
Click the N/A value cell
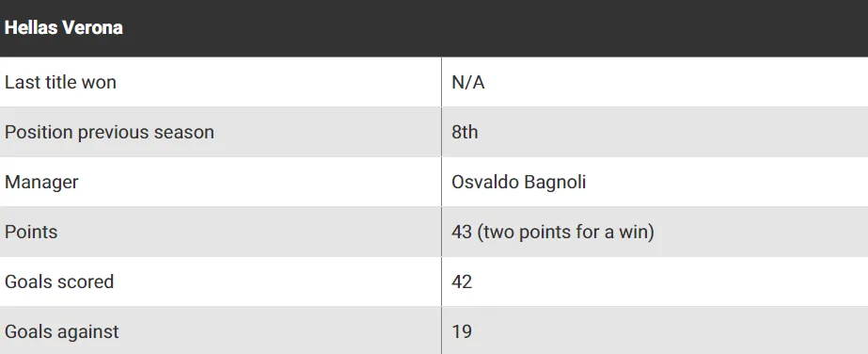(x=467, y=82)
